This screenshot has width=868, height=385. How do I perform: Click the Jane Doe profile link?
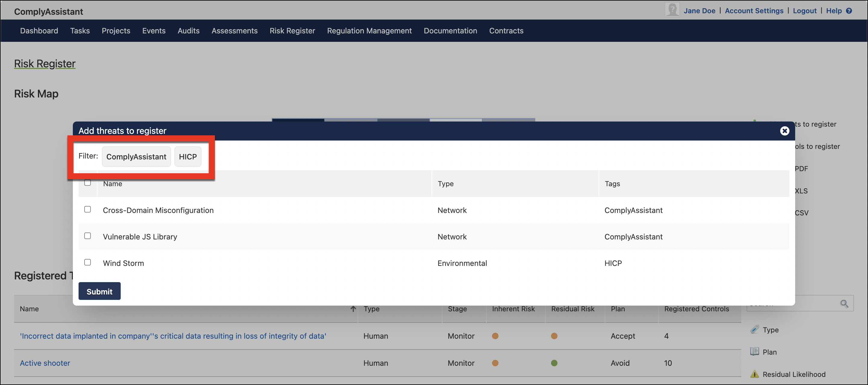click(699, 11)
